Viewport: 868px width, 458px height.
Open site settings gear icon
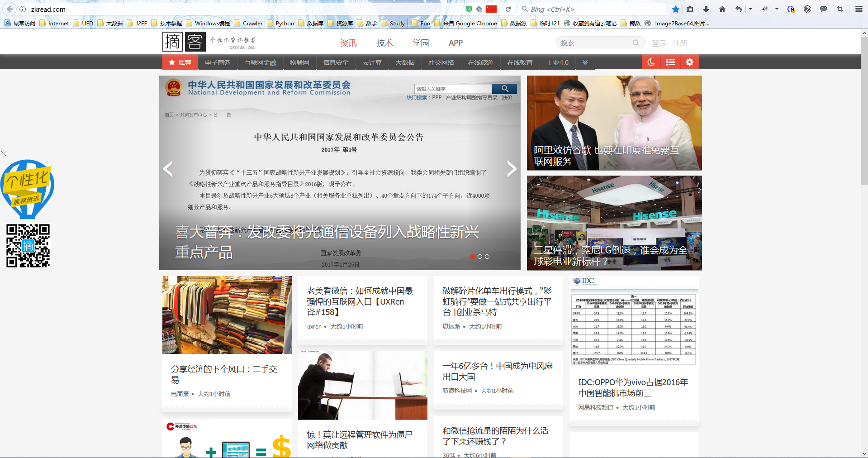pos(689,62)
